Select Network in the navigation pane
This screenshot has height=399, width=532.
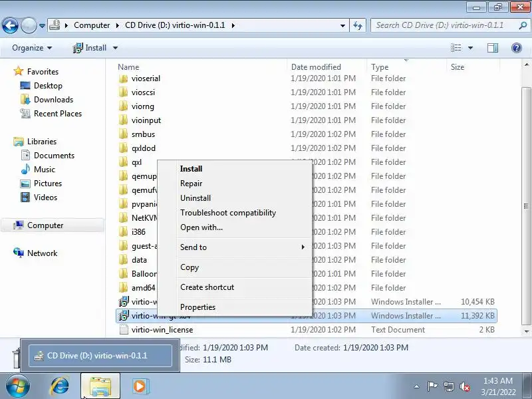point(42,253)
